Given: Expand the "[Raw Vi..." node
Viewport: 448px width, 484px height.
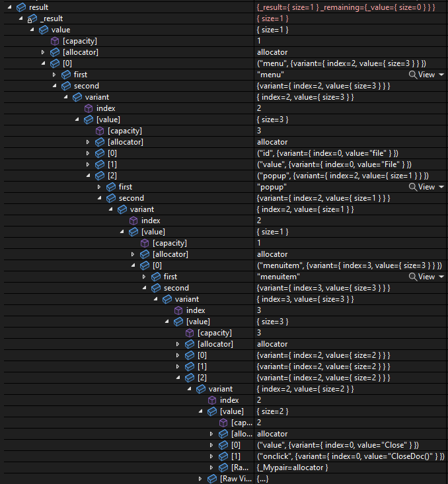Looking at the screenshot, I should tap(201, 479).
